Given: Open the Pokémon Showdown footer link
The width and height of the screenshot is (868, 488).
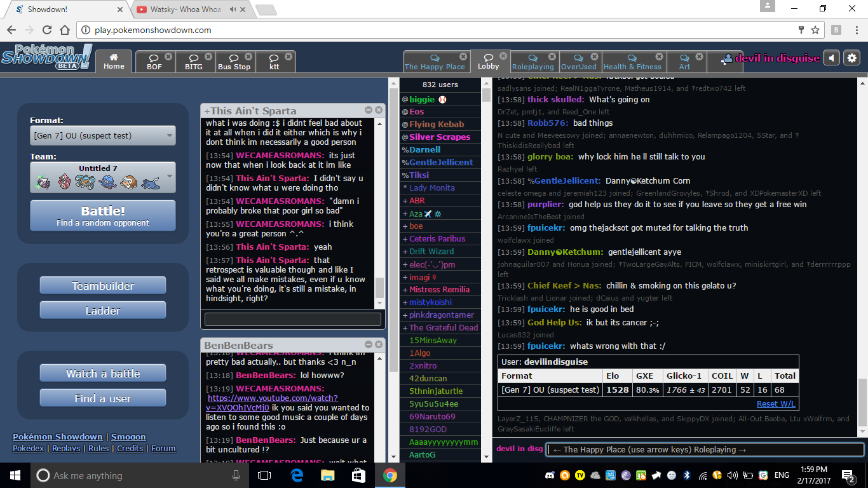Looking at the screenshot, I should pos(58,437).
